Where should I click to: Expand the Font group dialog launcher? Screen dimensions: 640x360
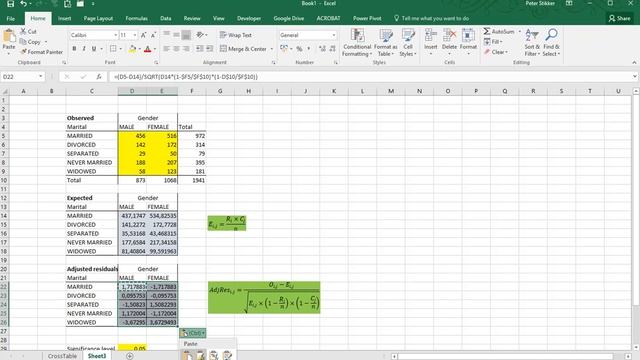pos(156,62)
